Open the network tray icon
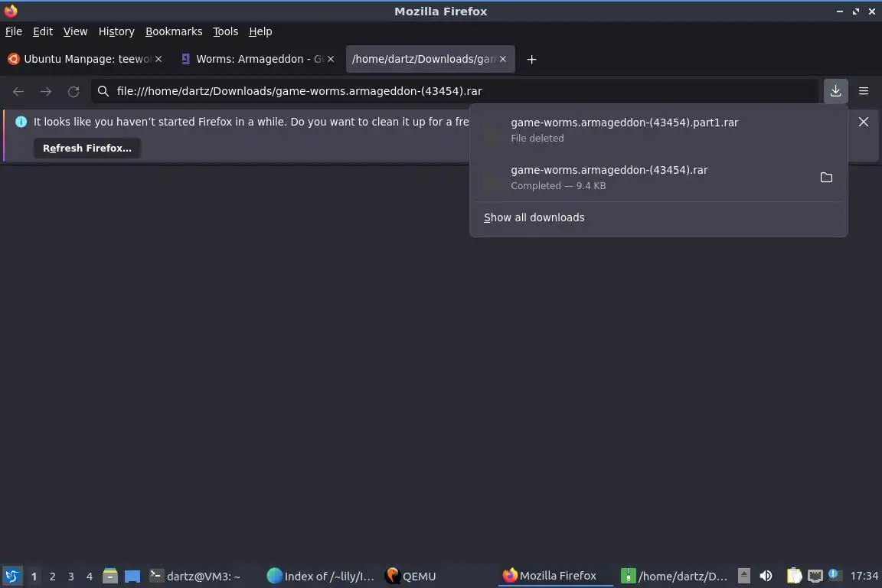This screenshot has height=588, width=882. [815, 576]
